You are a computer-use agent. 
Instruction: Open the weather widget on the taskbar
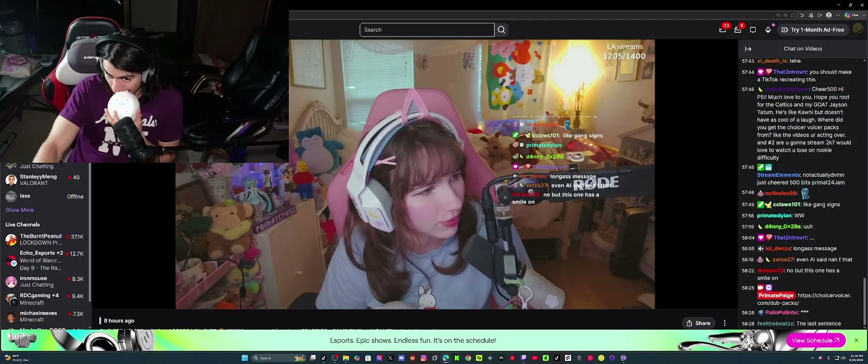click(16, 358)
